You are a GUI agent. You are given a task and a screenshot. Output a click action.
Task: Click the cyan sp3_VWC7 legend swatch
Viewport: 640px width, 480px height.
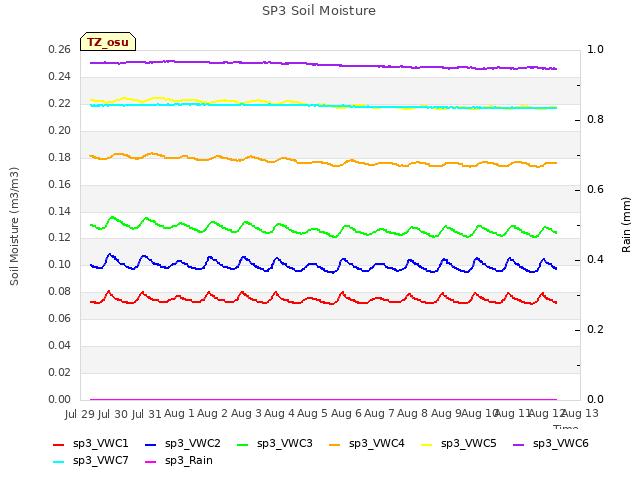[x=58, y=462]
